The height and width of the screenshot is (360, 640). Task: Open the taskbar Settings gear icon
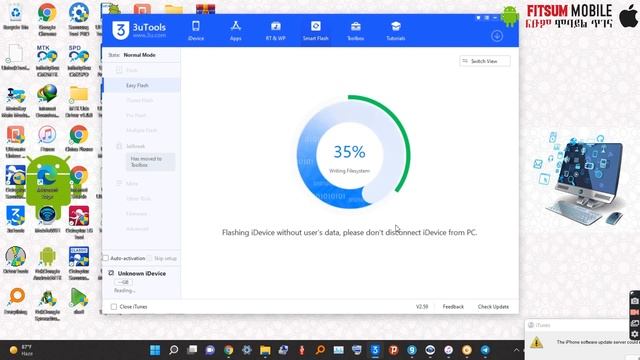pos(247,350)
